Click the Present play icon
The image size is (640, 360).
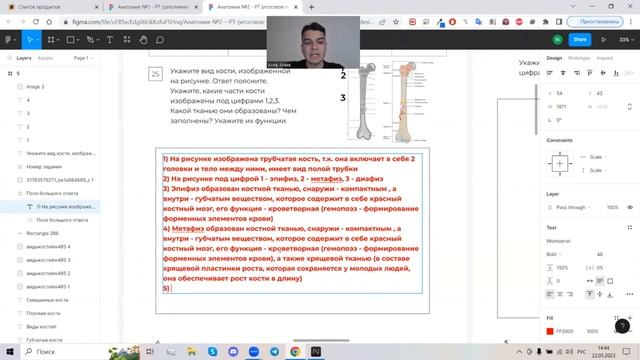(x=603, y=40)
